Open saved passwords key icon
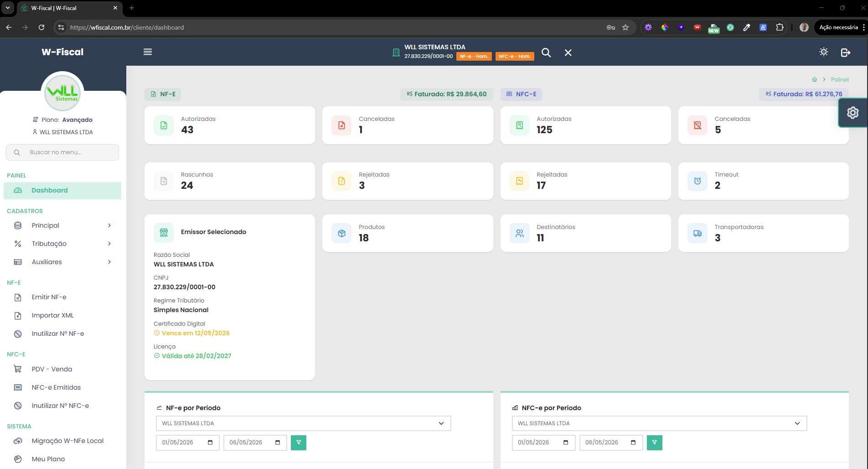The width and height of the screenshot is (868, 469). tap(611, 27)
